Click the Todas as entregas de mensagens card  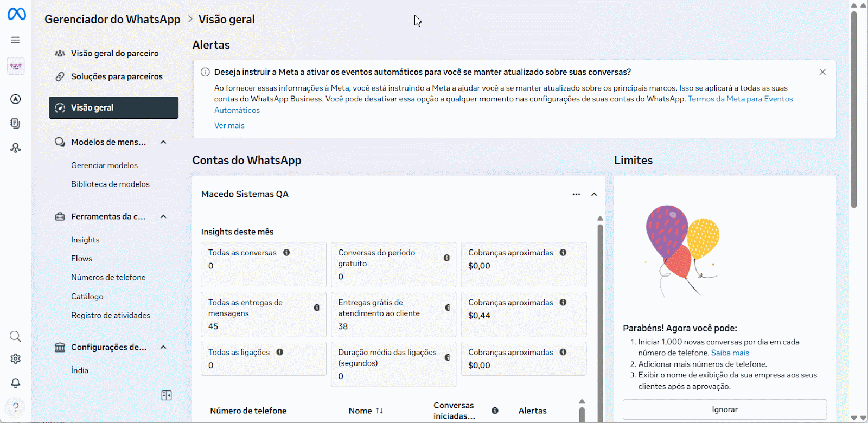point(264,315)
